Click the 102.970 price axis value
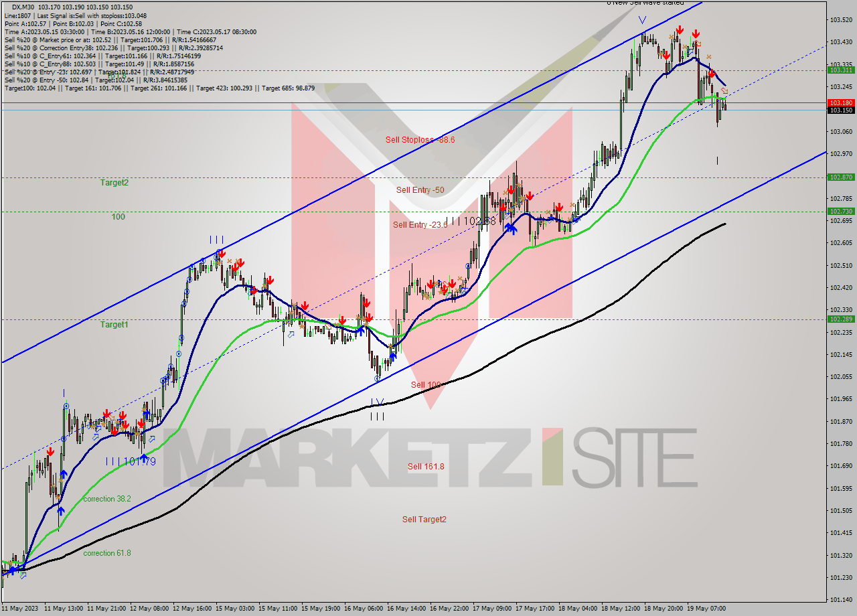 [841, 154]
